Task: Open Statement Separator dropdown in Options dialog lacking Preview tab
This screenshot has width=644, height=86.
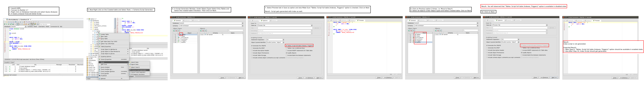Action: click(283, 40)
